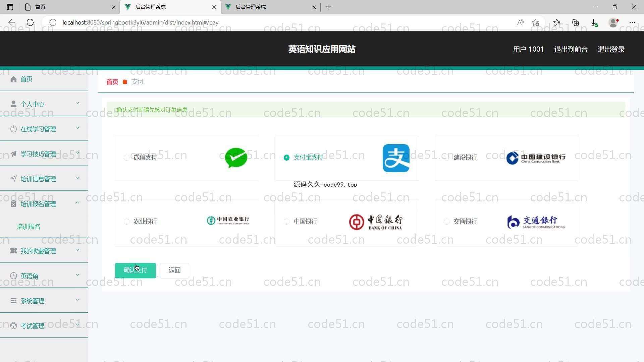Expand the 考试管理 chevron
The height and width of the screenshot is (362, 644).
click(77, 324)
